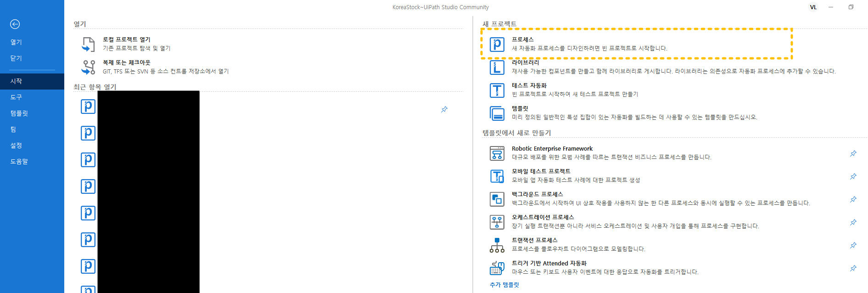Create a new 템플릿 via title in 새 프로젝트
This screenshot has height=293, width=868.
tap(520, 108)
